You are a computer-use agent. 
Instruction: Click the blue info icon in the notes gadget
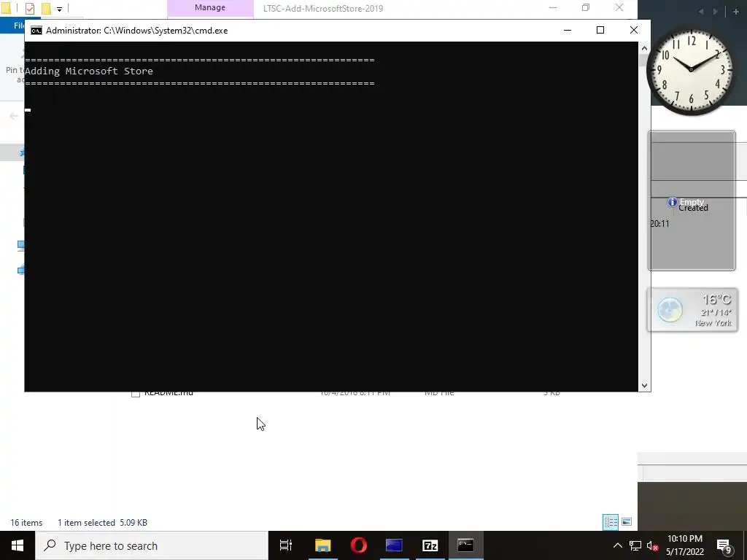tap(672, 202)
